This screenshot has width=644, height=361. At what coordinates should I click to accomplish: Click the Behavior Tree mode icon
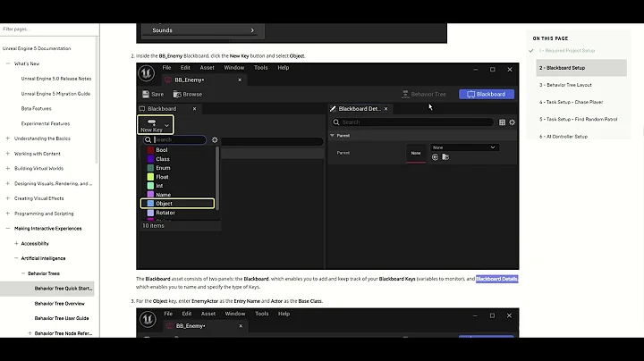coord(405,95)
